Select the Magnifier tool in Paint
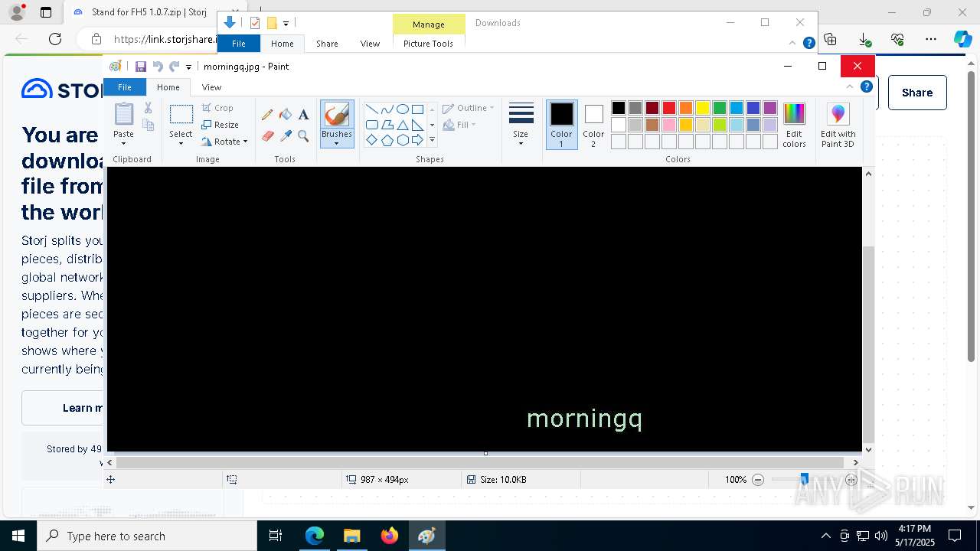Screen dimensions: 980x551 pos(303,136)
